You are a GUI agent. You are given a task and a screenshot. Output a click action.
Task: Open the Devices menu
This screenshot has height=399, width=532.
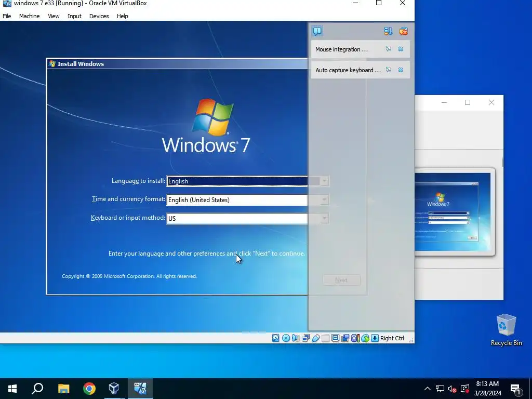coord(99,16)
